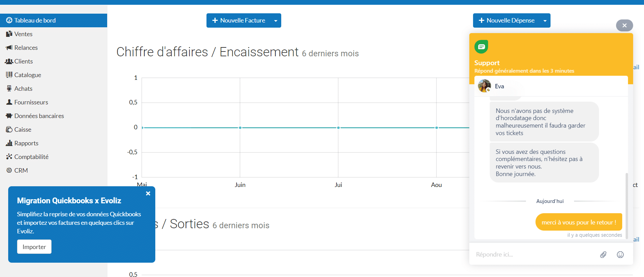Click the Chiffre d'affaires / Encaissement heading

click(207, 52)
